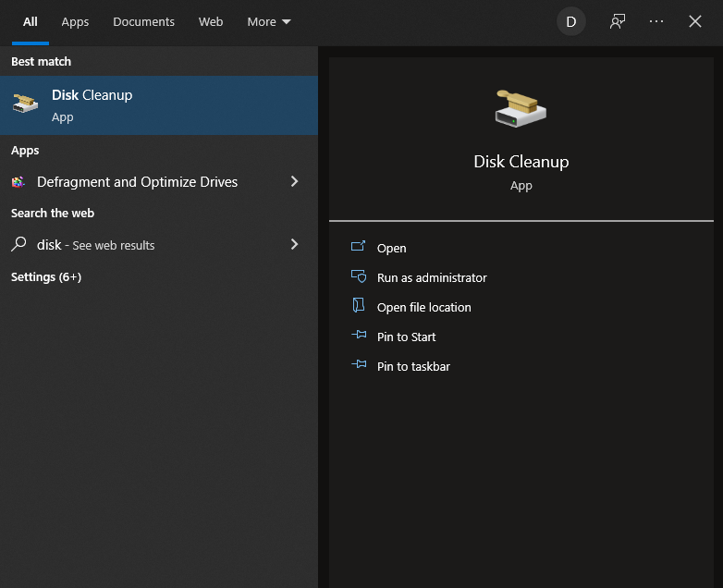Click the Defragment and Optimize Drives icon

point(18,182)
